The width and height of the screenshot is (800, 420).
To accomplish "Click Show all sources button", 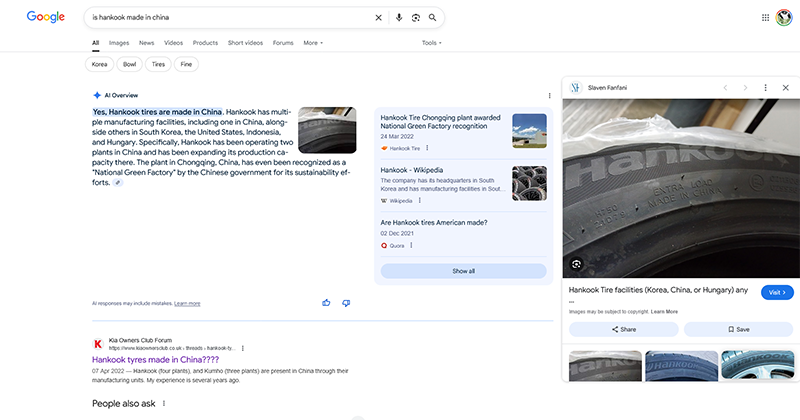I will [463, 271].
